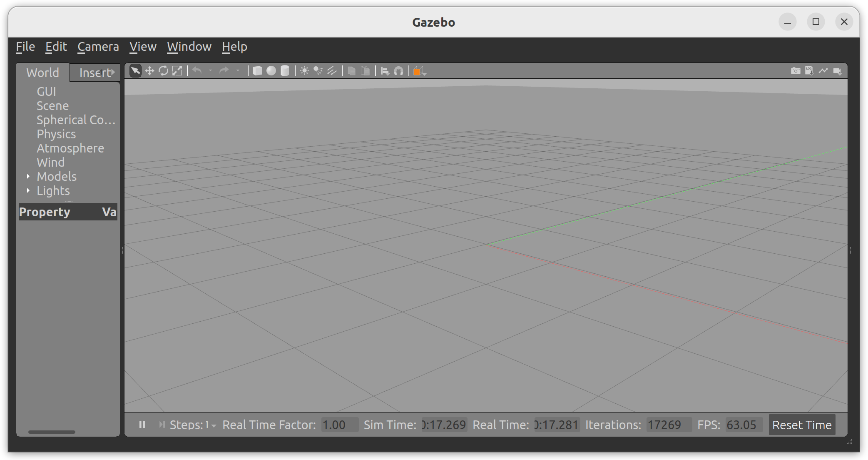This screenshot has height=460, width=868.
Task: Open the undo history dropdown arrow
Action: pyautogui.click(x=210, y=71)
